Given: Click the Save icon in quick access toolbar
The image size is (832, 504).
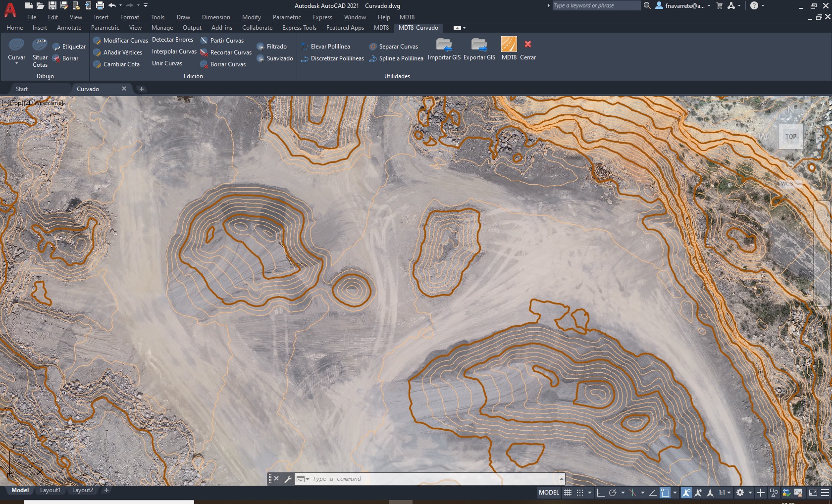Looking at the screenshot, I should (x=52, y=5).
